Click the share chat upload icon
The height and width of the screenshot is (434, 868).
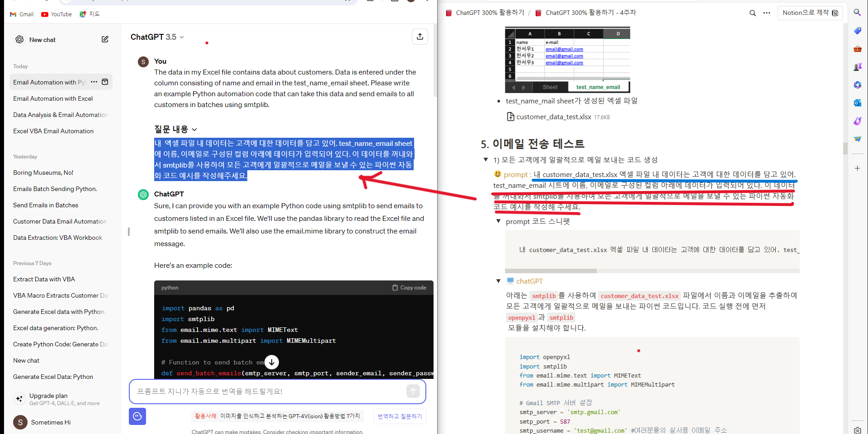[420, 37]
